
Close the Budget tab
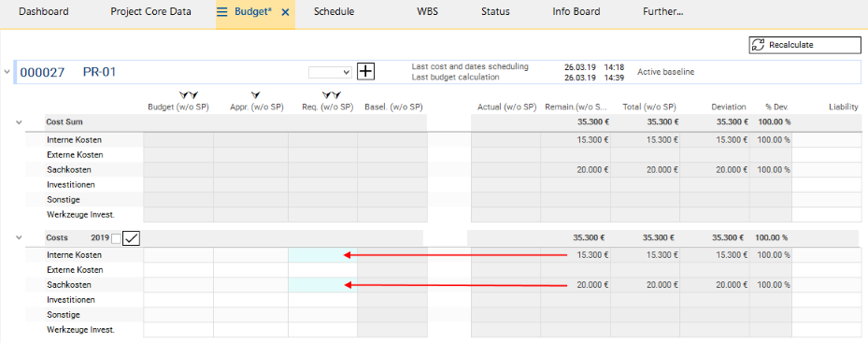pos(286,11)
